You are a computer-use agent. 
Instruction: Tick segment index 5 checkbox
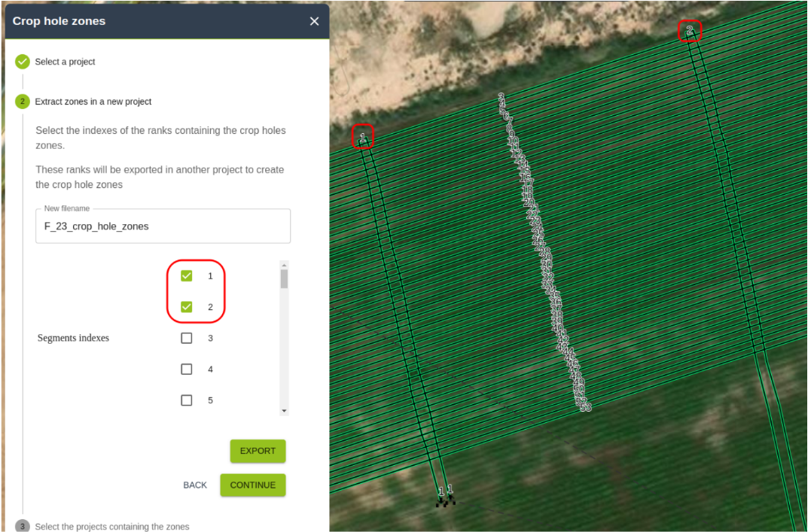tap(187, 400)
